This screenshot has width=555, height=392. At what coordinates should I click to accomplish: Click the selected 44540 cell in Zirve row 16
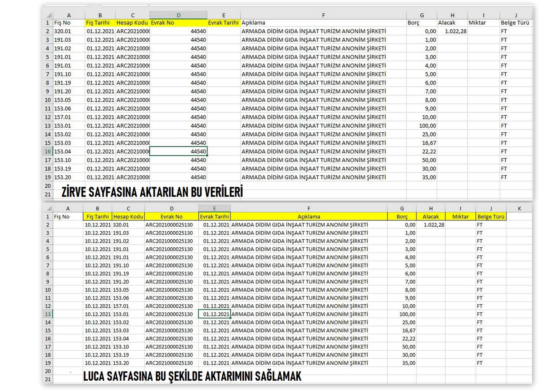(x=178, y=151)
